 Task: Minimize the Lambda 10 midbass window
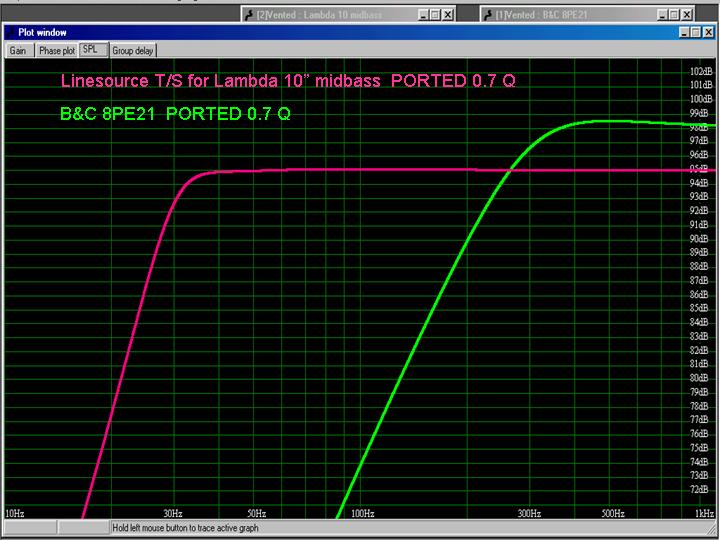click(424, 15)
